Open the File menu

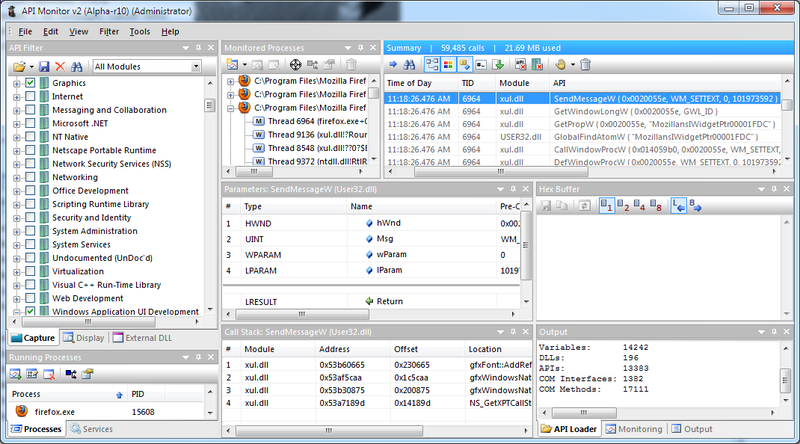click(25, 31)
